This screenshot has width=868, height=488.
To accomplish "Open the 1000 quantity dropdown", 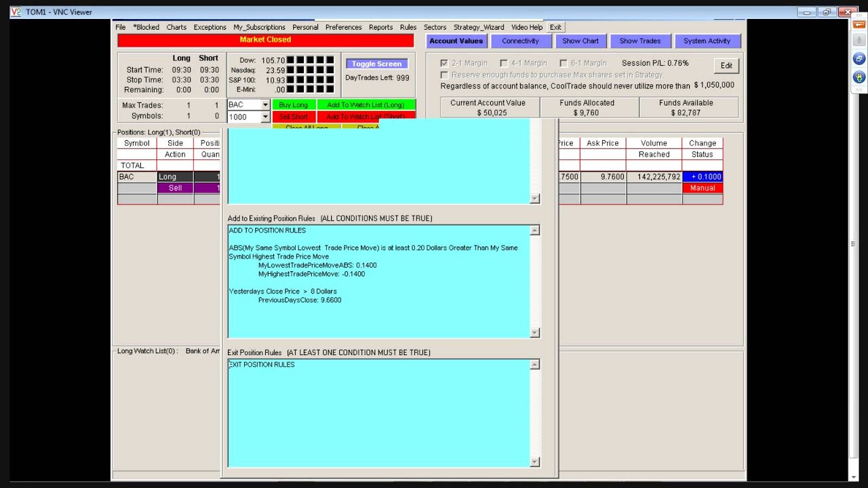I will click(x=265, y=117).
